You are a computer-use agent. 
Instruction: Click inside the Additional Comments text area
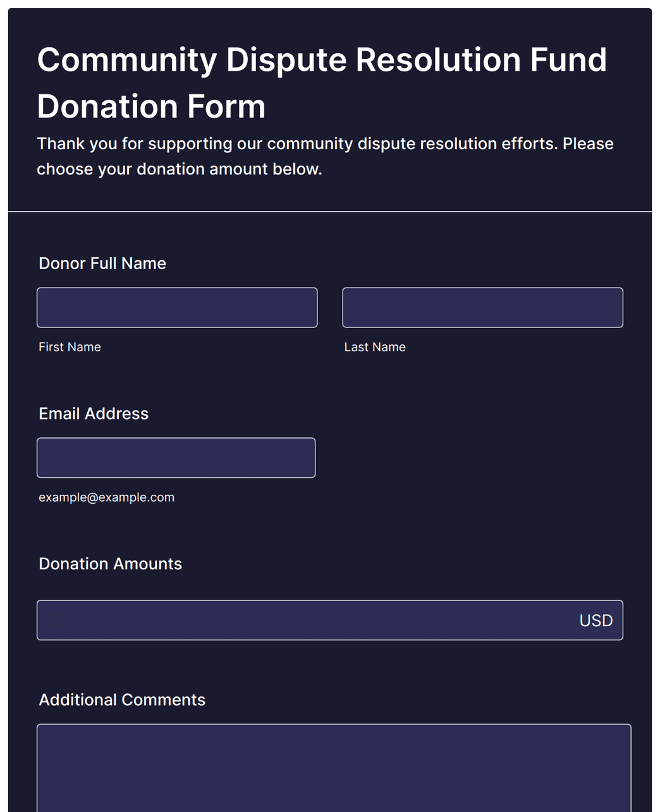click(334, 768)
